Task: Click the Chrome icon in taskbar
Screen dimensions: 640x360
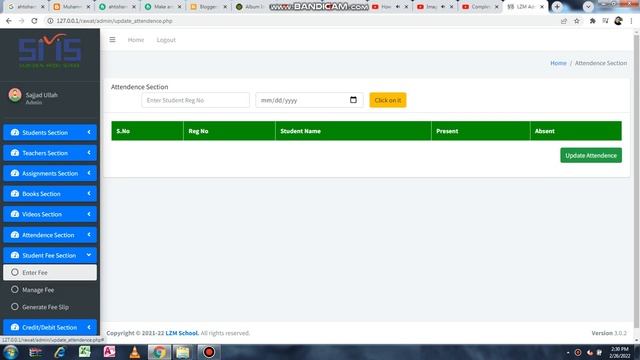Action: 159,352
